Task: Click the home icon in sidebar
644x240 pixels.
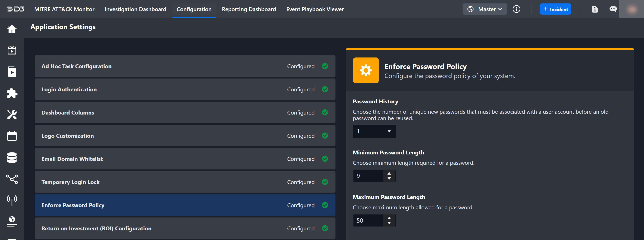Action: pos(12,29)
